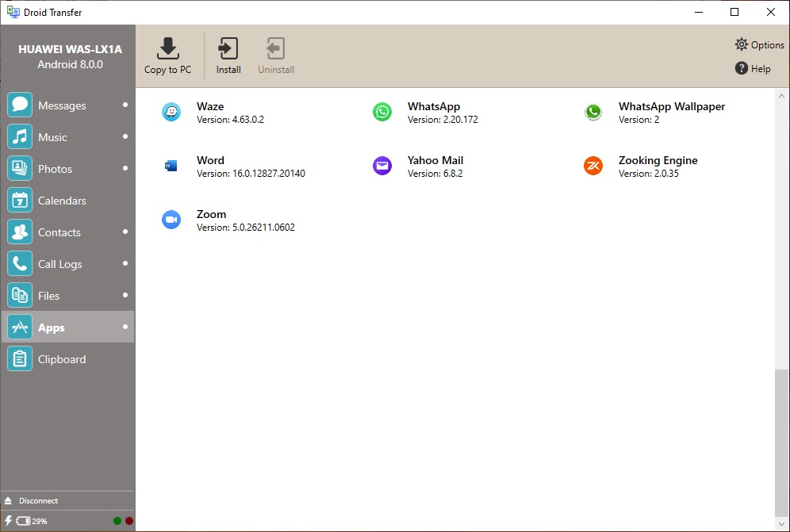Open the Messages section icon
Viewport: 790px width, 532px height.
click(20, 105)
